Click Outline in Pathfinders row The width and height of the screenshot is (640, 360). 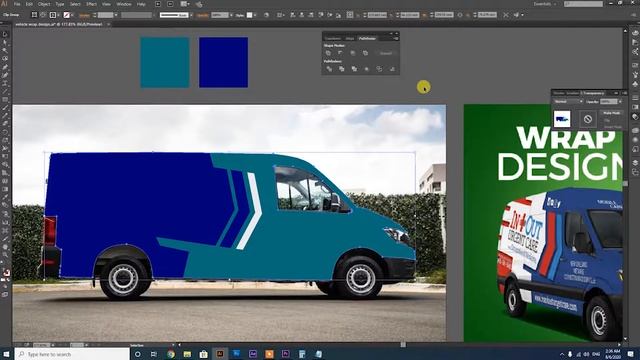click(379, 69)
